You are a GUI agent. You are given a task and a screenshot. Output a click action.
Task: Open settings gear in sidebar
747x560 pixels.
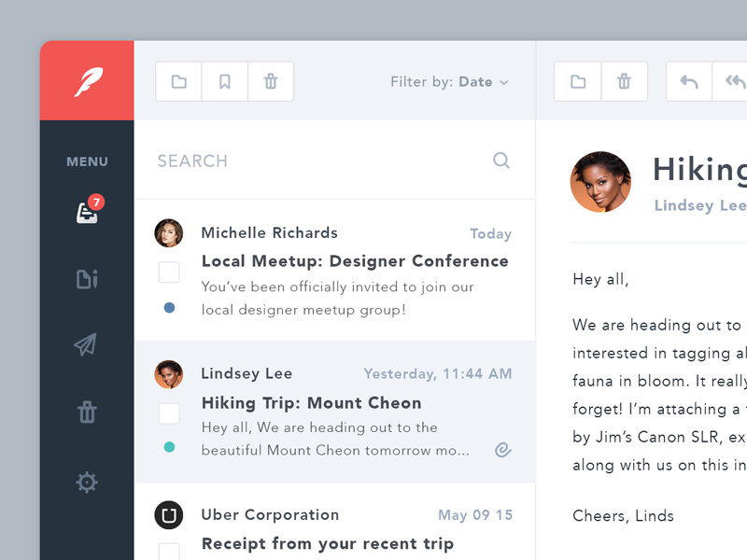pyautogui.click(x=87, y=482)
